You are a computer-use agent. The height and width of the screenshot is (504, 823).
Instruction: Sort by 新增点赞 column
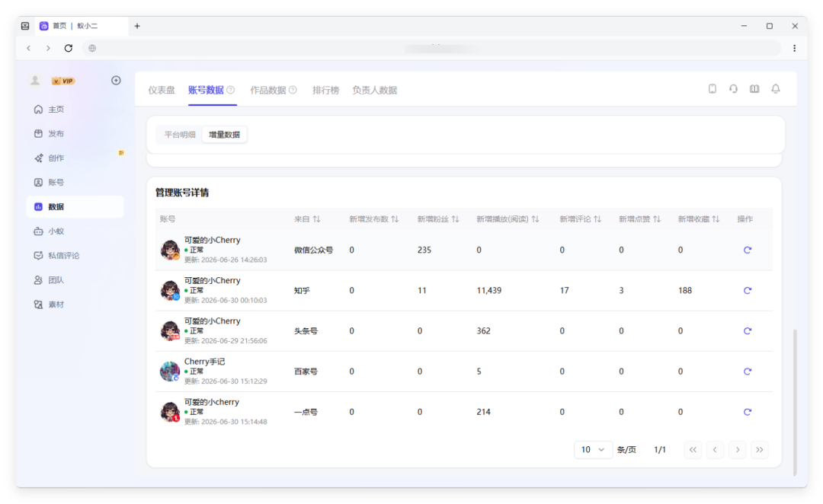tap(657, 219)
